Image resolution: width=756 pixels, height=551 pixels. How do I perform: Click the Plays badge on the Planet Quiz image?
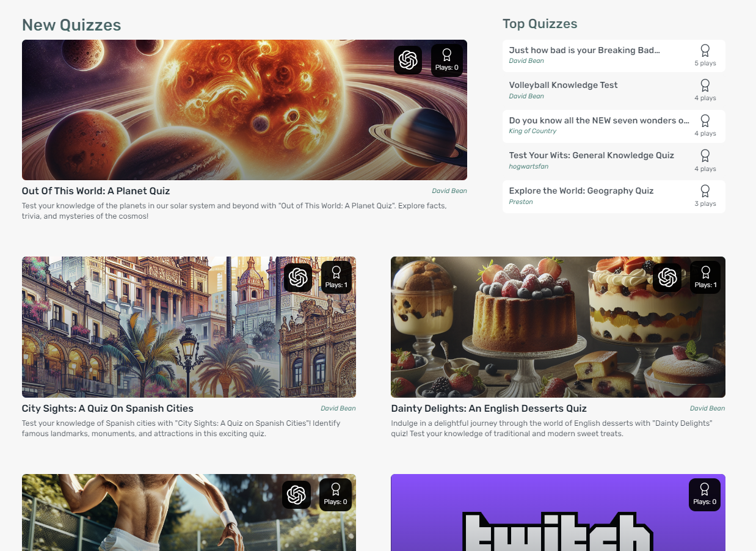(x=446, y=60)
